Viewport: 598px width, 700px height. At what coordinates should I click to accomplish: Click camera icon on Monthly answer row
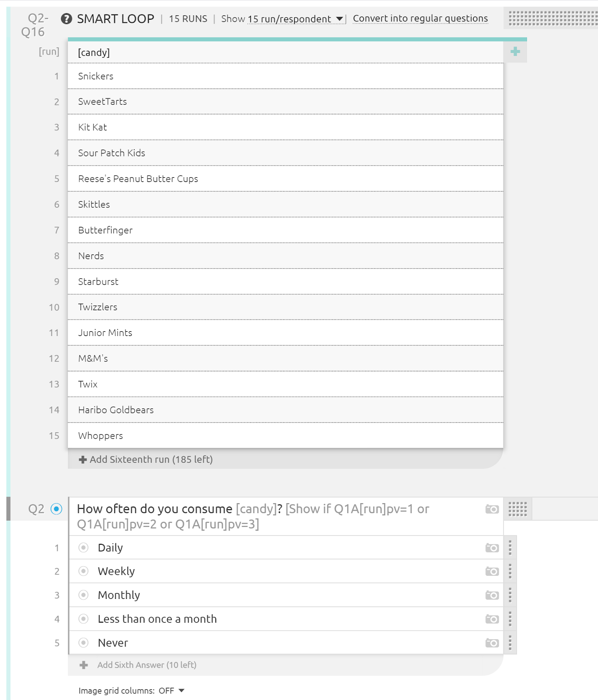[492, 595]
